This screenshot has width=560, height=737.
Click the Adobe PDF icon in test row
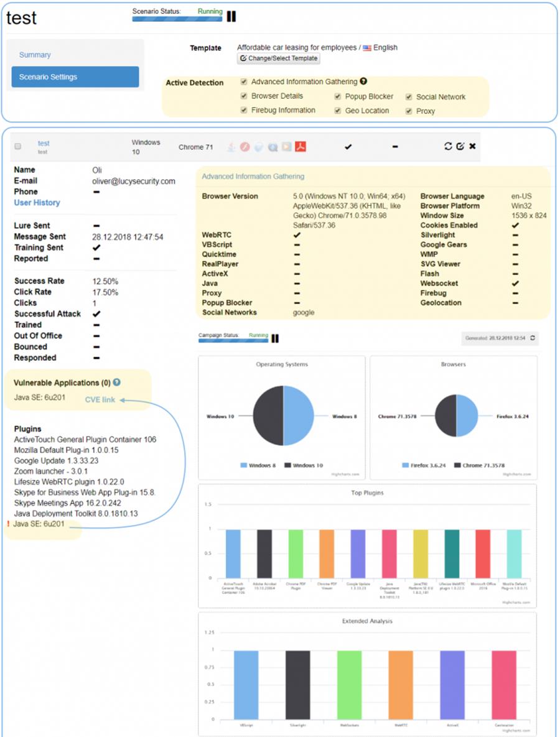click(x=301, y=147)
